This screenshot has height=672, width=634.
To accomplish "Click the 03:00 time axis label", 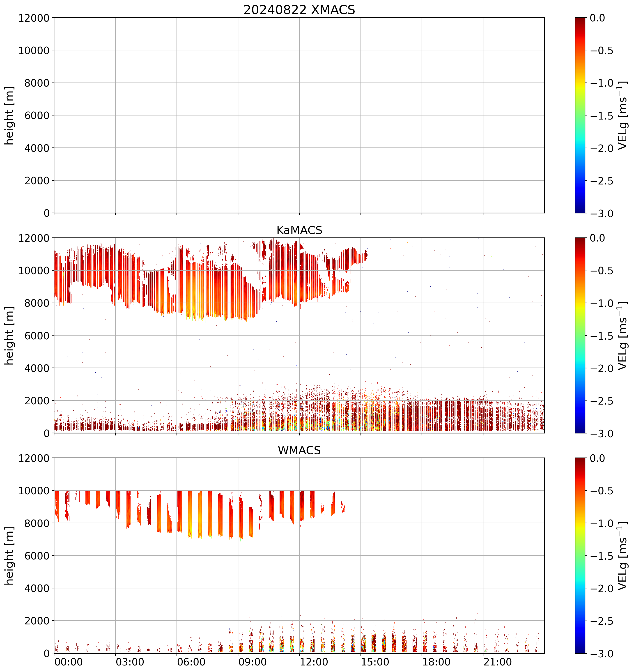I will (x=130, y=662).
